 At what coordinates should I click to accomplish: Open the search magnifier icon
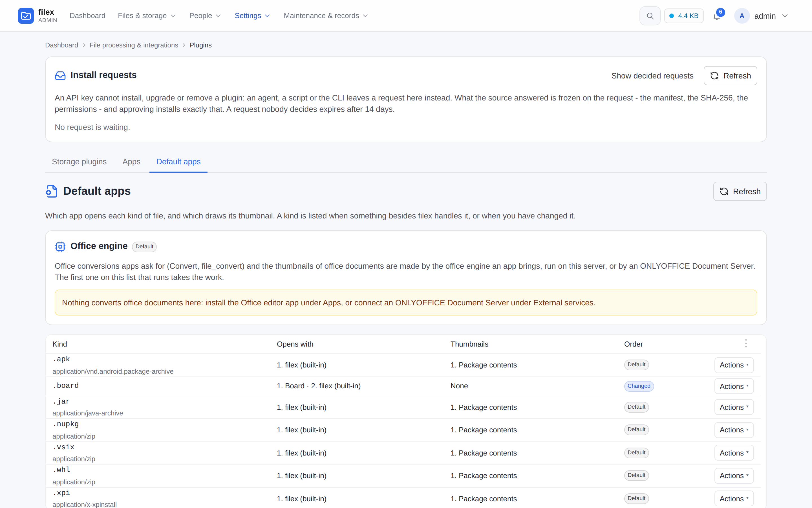650,16
